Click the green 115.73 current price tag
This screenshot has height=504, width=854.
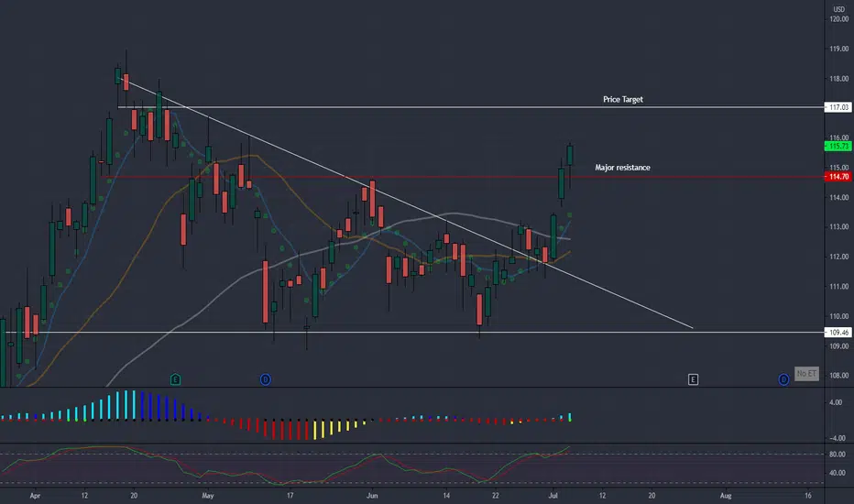tap(838, 146)
